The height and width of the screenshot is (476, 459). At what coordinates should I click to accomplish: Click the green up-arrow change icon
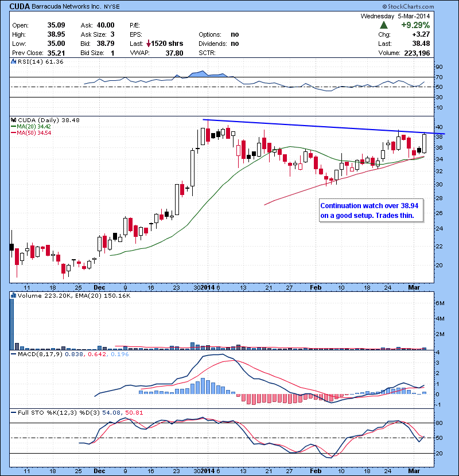(x=384, y=25)
